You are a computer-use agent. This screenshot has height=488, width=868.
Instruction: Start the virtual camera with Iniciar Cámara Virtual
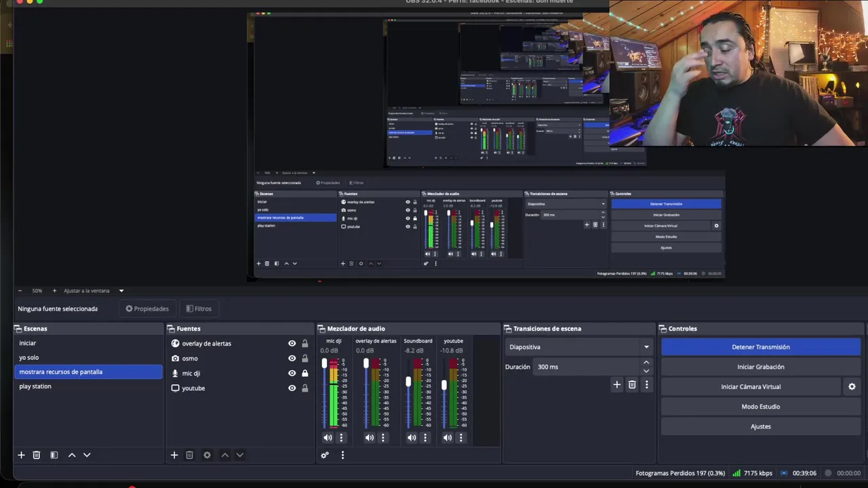[751, 386]
